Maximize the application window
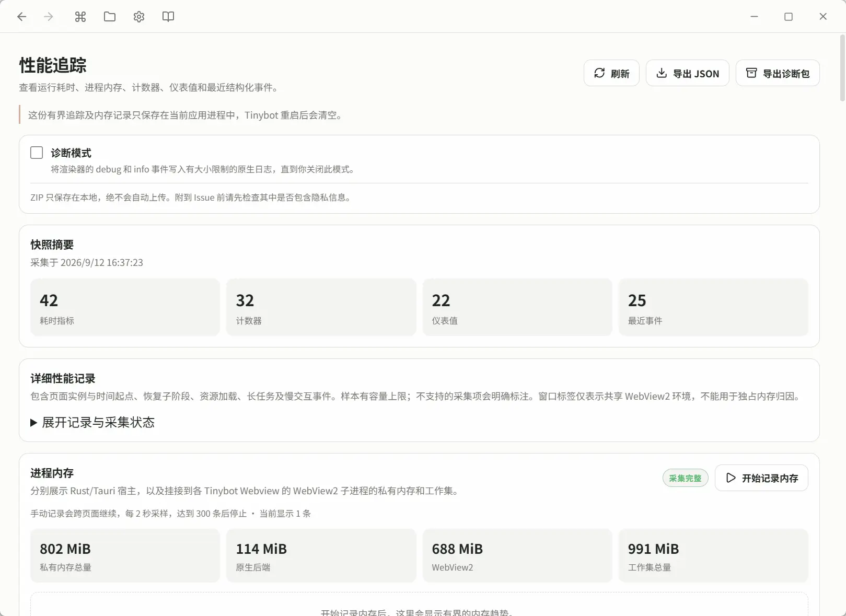The height and width of the screenshot is (616, 846). [x=789, y=17]
